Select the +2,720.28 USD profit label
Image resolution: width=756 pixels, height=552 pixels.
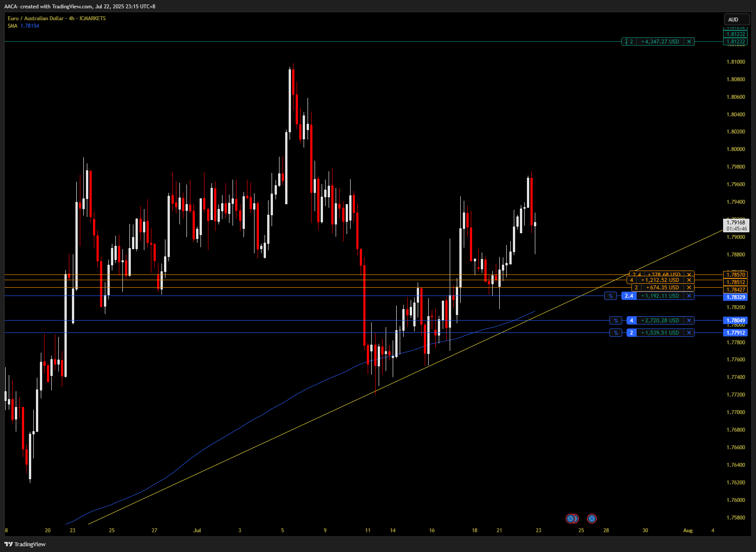pos(660,321)
